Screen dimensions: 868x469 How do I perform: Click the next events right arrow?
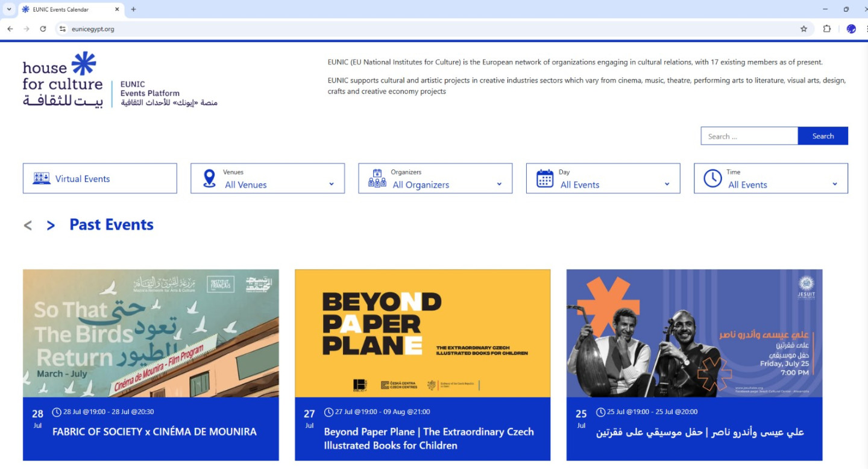(51, 225)
